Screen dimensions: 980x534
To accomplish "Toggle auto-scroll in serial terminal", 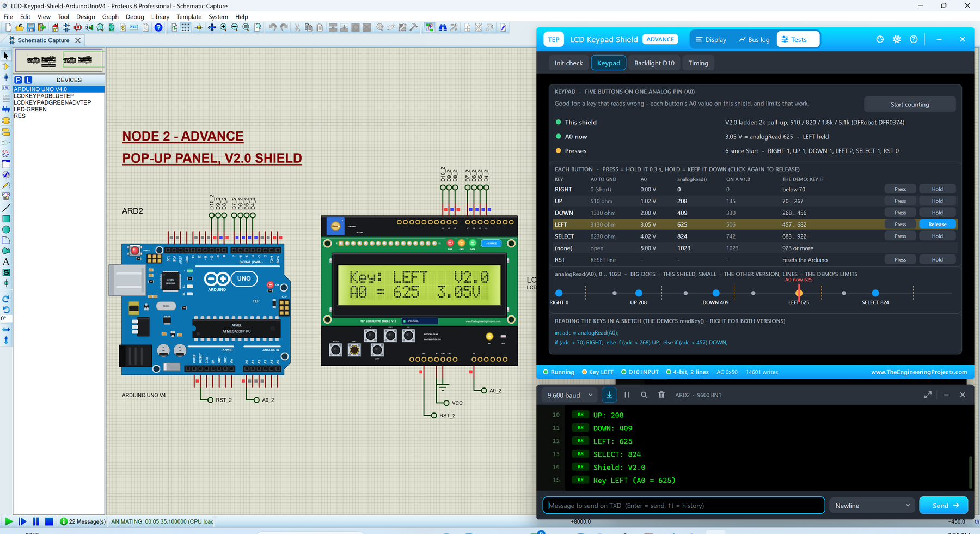I will point(609,395).
